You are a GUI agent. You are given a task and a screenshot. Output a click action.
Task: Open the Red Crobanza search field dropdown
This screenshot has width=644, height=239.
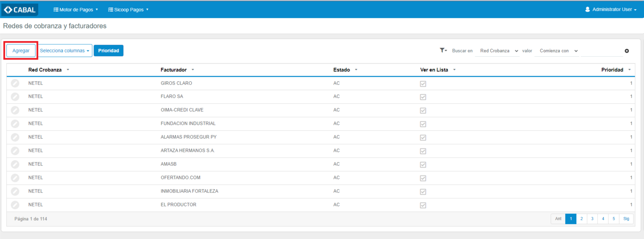coord(498,51)
